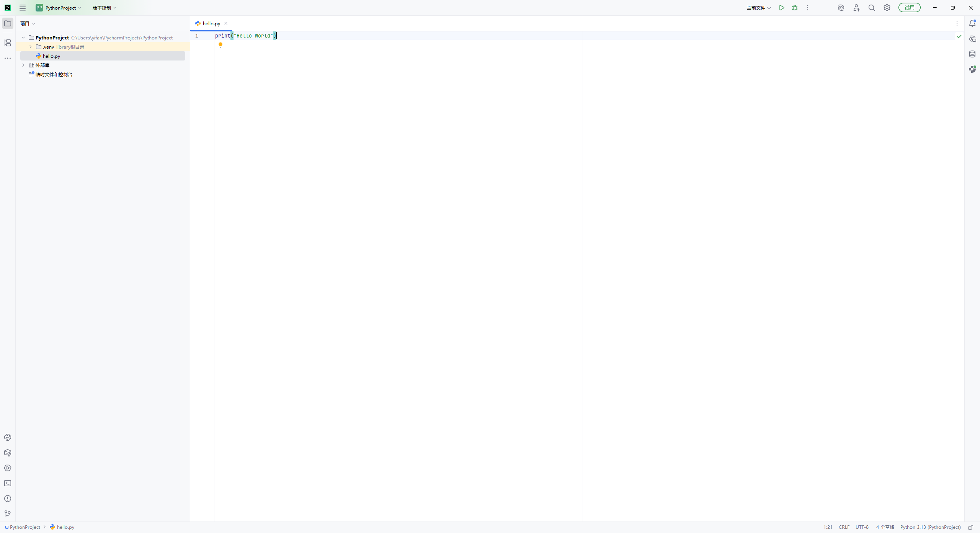
Task: Open the Git version control tool window
Action: (8, 514)
